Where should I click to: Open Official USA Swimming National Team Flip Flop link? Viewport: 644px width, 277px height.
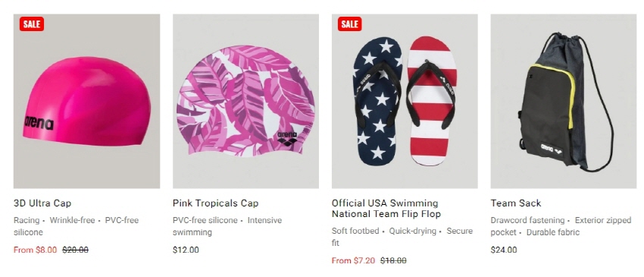(386, 208)
